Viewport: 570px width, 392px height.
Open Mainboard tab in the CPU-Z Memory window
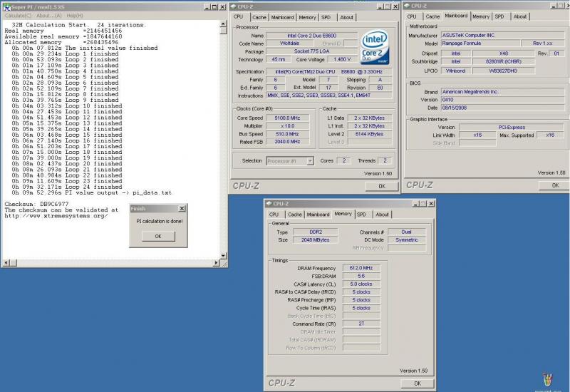[318, 215]
